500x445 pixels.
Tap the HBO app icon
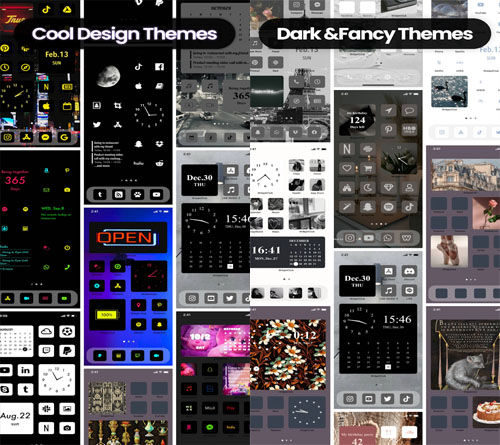(409, 129)
